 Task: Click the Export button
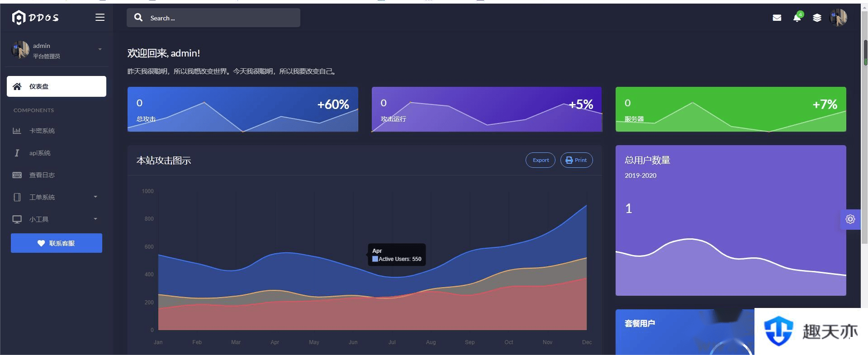[x=541, y=160]
